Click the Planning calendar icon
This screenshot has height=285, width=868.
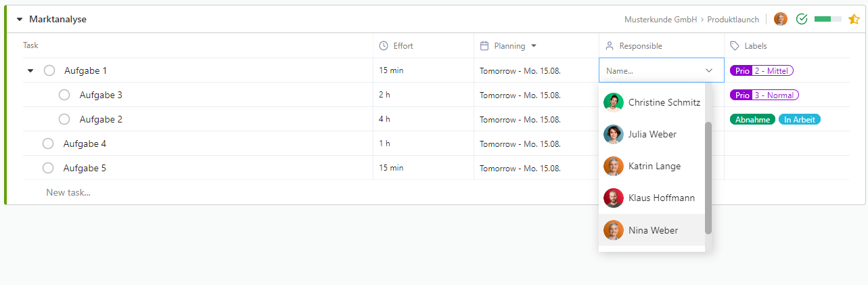pyautogui.click(x=484, y=46)
